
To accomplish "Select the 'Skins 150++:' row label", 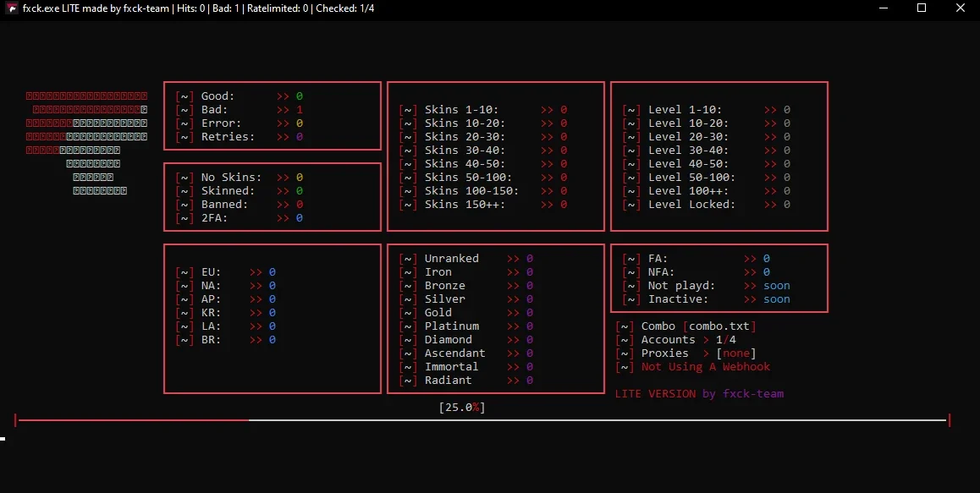I will pos(465,205).
